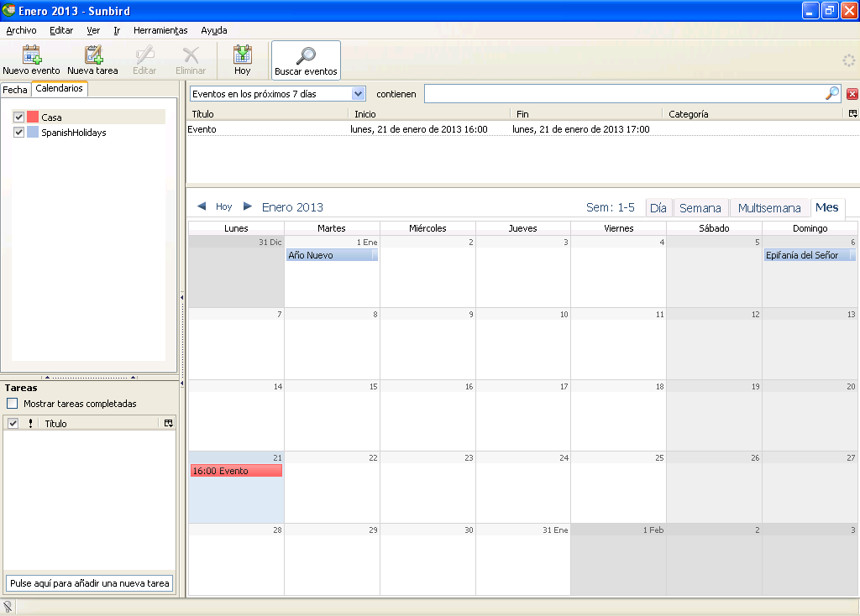The height and width of the screenshot is (616, 860).
Task: Close the event search panel with red X
Action: 852,94
